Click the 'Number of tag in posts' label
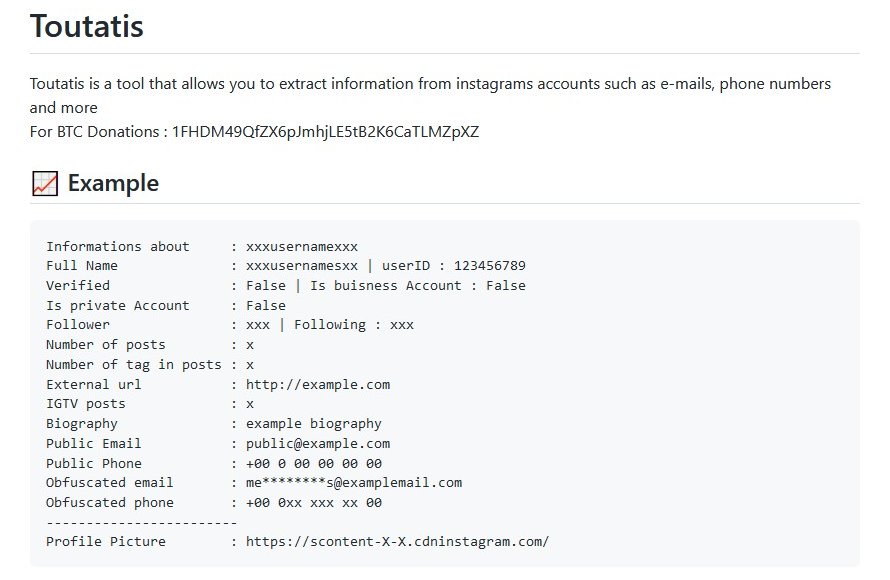Image resolution: width=890 pixels, height=580 pixels. pyautogui.click(x=134, y=365)
